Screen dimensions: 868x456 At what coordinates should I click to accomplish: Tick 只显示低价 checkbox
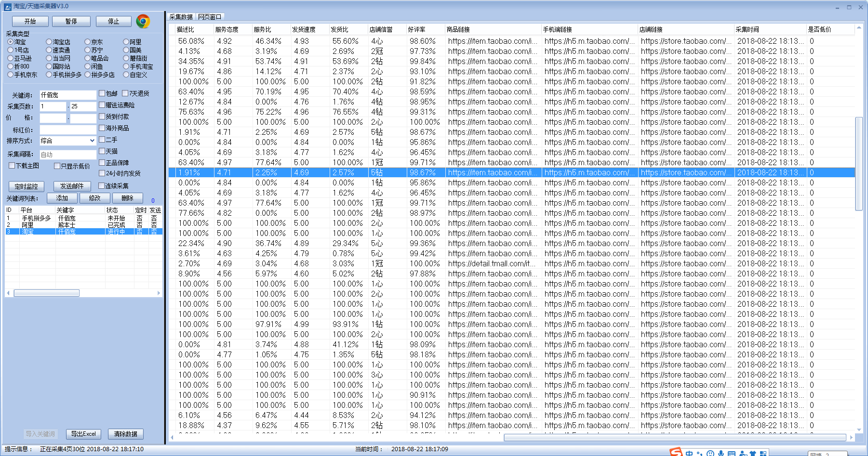click(x=72, y=166)
